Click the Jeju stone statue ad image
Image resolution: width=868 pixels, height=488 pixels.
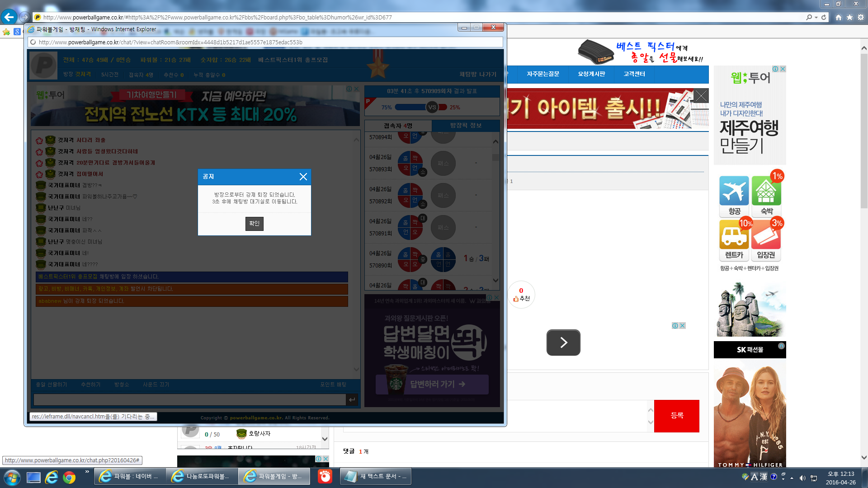[x=751, y=310]
